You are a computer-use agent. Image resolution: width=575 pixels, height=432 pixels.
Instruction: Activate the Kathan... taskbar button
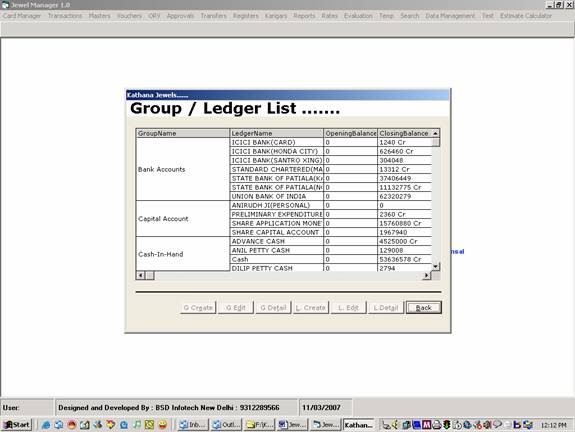(359, 425)
